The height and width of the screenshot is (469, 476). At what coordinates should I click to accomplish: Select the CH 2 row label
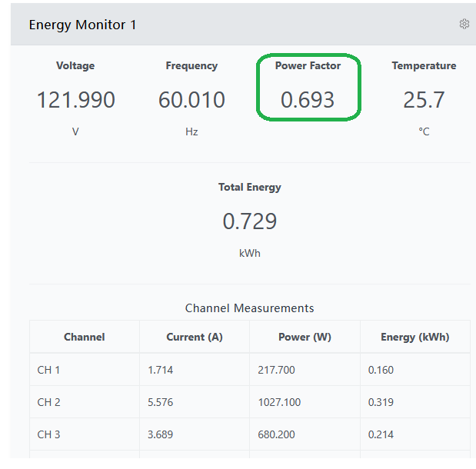click(48, 402)
